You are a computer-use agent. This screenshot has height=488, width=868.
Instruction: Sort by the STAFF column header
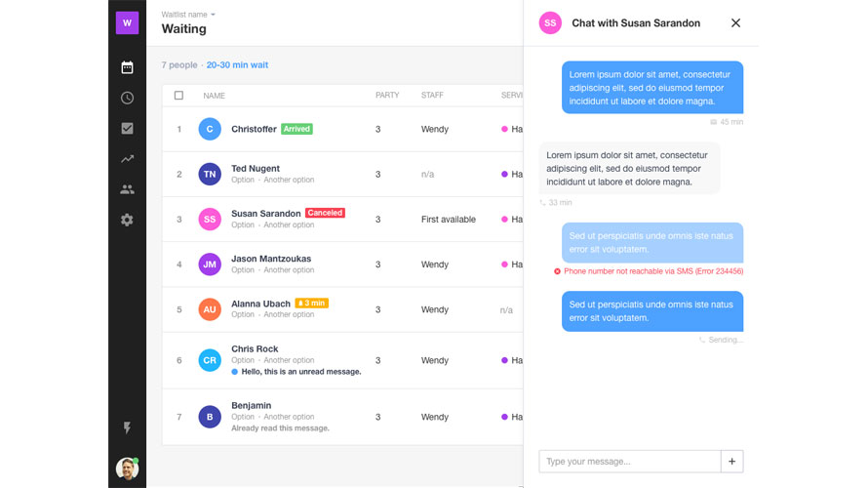[x=432, y=96]
